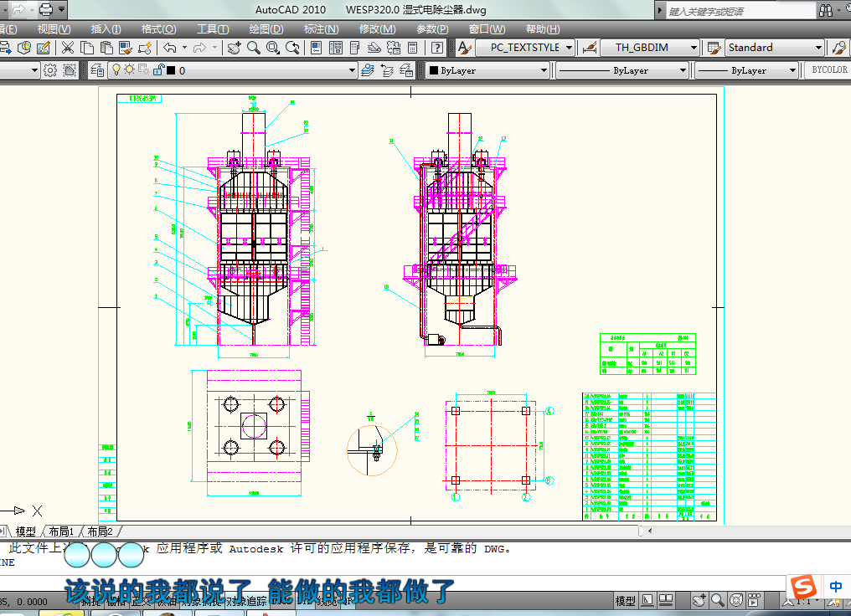
Task: Open the QuickCalc calculator icon
Action: pyautogui.click(x=412, y=48)
